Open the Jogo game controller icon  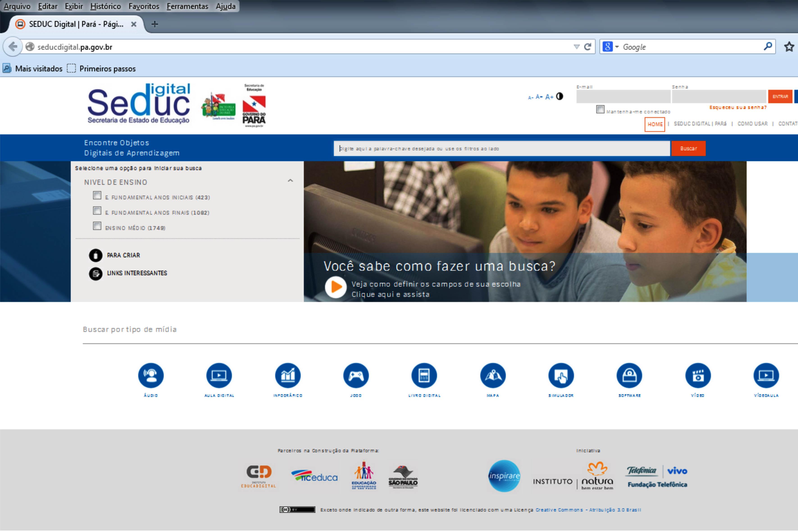[356, 375]
